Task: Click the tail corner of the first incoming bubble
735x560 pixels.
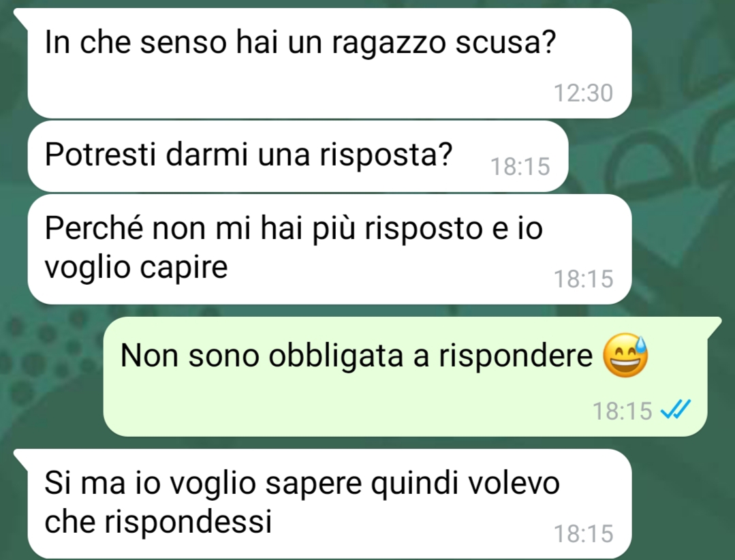Action: (20, 15)
